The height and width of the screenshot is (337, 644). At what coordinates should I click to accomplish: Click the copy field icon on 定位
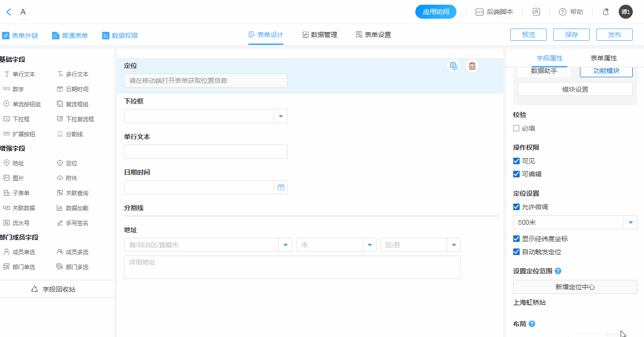click(x=453, y=66)
